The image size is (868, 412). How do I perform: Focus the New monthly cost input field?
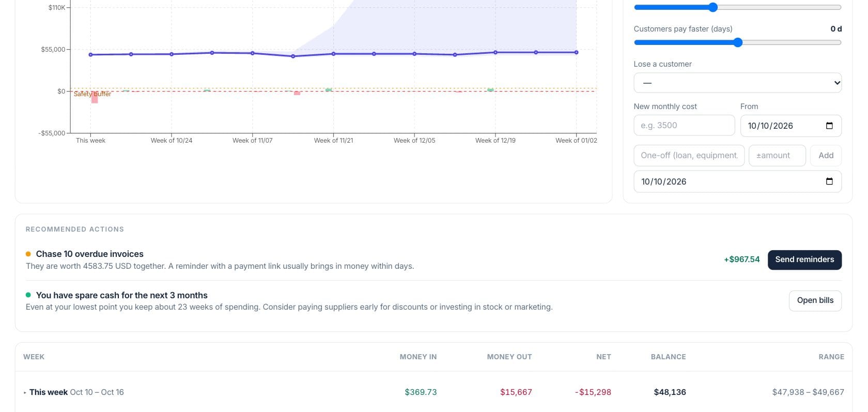[x=684, y=126]
